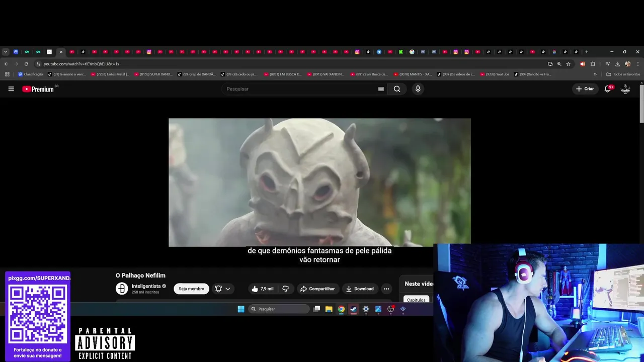This screenshot has width=644, height=362.
Task: Click the Compartilhar share button
Action: (x=317, y=289)
